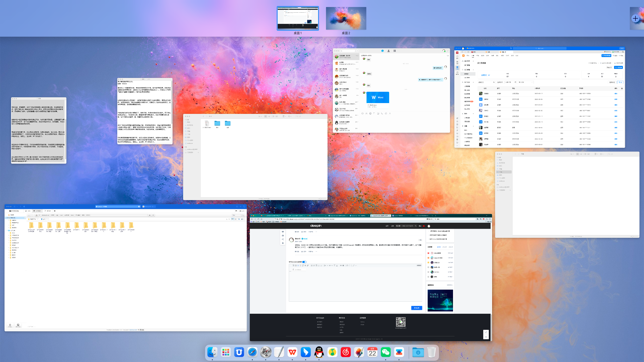Image resolution: width=644 pixels, height=362 pixels.
Task: Open the employee status dropdown in roster
Action: (526, 82)
